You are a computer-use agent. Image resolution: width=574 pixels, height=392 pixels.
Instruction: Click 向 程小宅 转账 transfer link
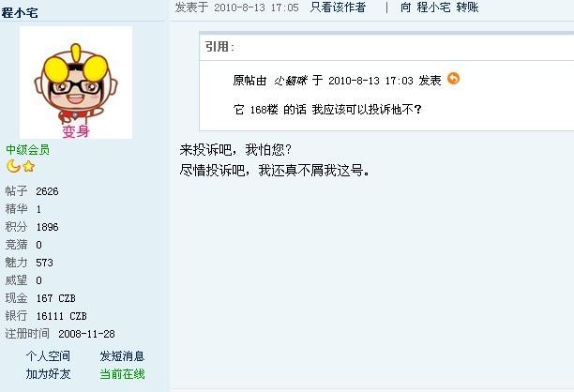click(x=439, y=8)
